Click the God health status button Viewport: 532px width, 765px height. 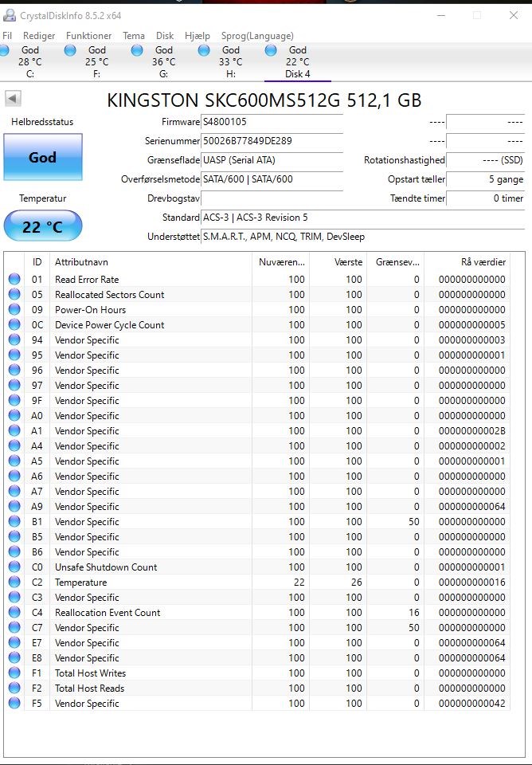click(x=43, y=157)
